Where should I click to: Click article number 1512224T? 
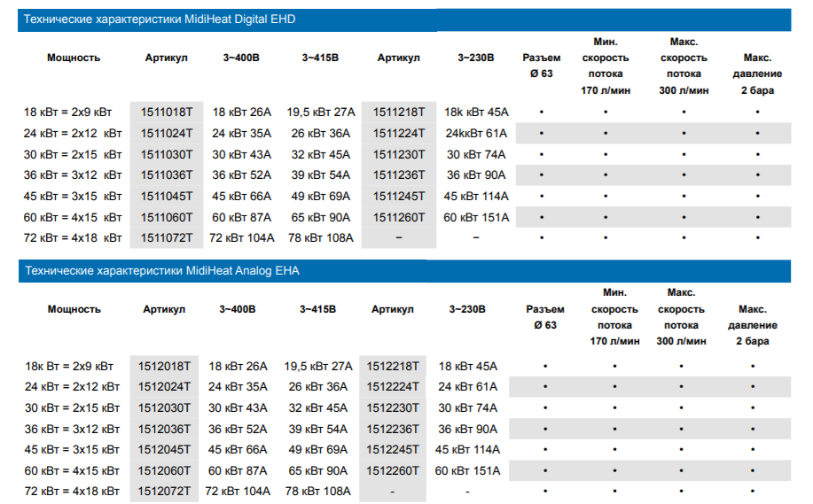coord(393,387)
